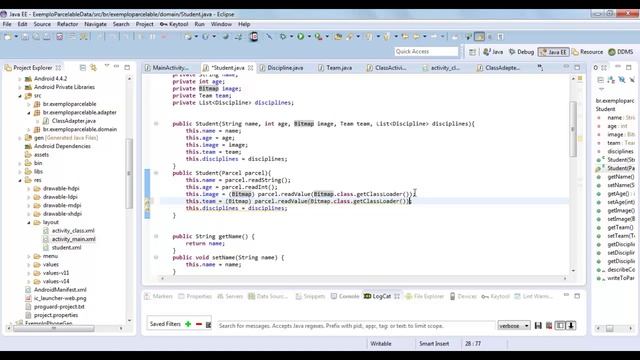Screen dimensions: 640x360
Task: Collapse the Student constructor fold marker
Action: point(156,124)
